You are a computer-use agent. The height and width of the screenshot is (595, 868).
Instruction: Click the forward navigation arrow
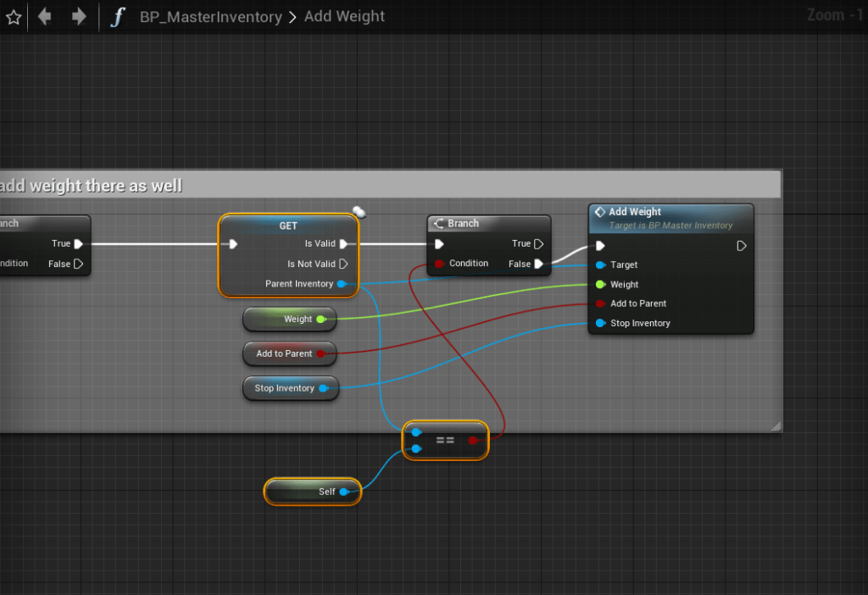(78, 17)
